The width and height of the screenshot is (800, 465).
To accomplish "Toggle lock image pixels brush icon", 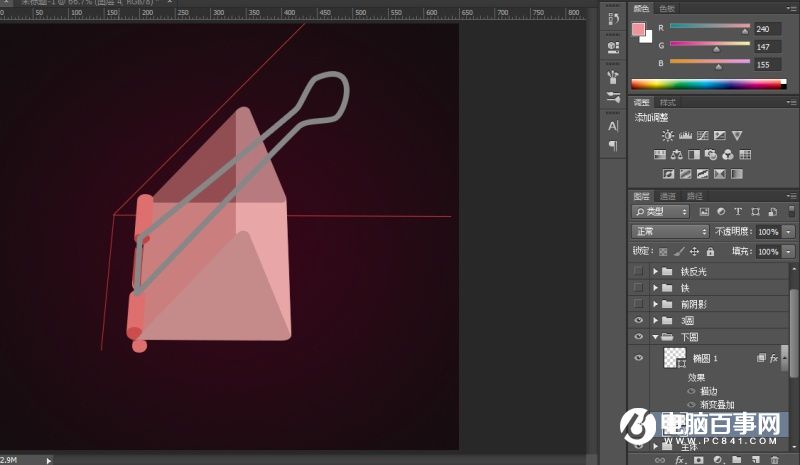I will point(679,251).
